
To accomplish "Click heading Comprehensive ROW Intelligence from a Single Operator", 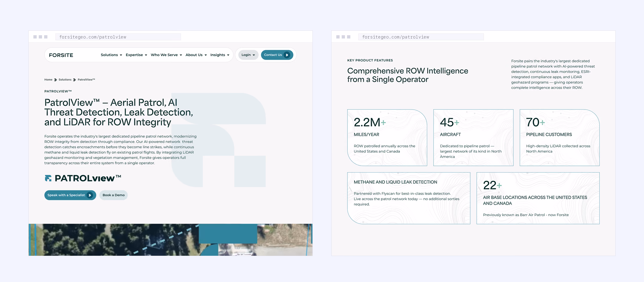I will click(408, 75).
